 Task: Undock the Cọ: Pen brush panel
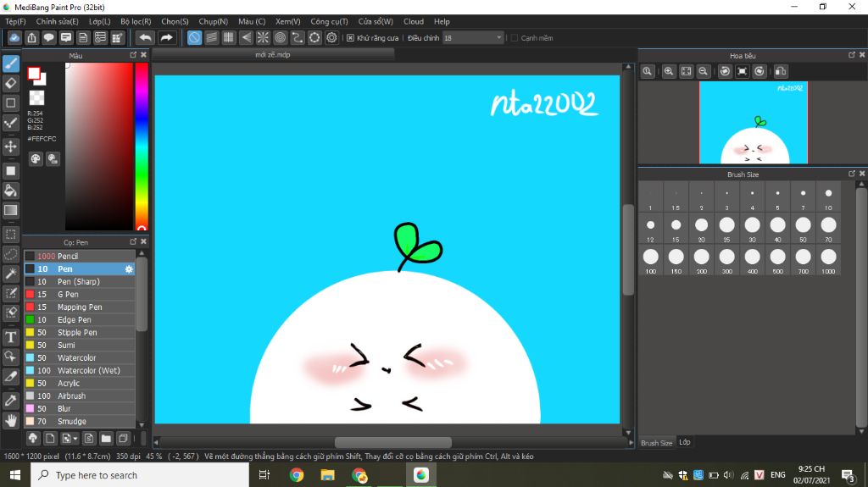(x=133, y=241)
